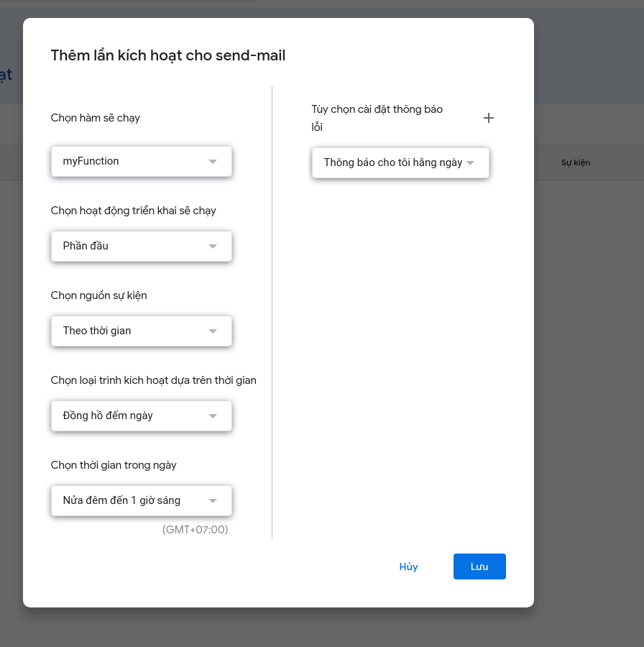Click the arrow icon beside Phần đầu
The image size is (644, 647).
click(213, 247)
